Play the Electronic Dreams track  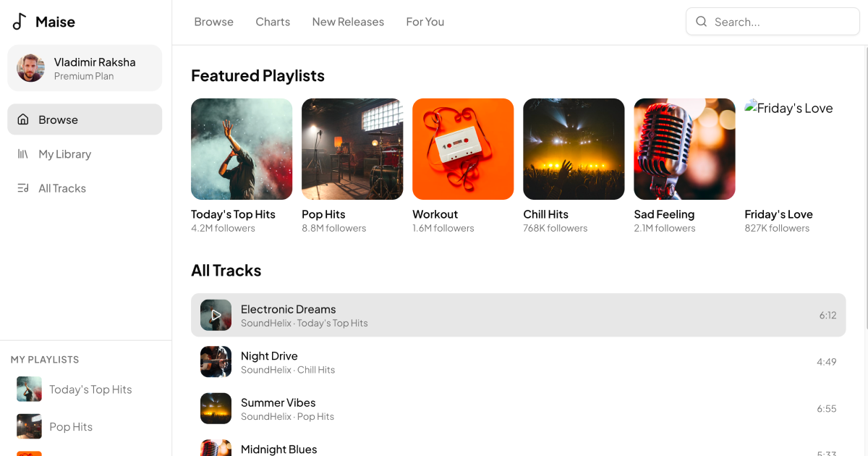[x=216, y=315]
